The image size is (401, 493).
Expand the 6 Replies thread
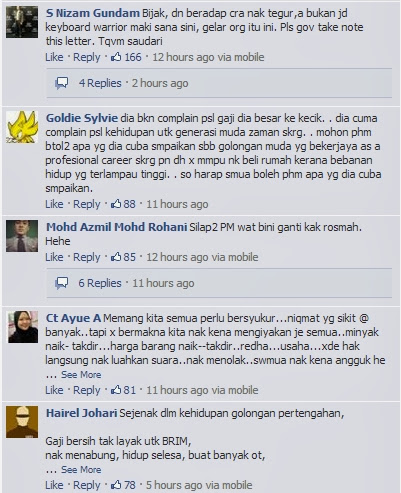click(x=100, y=283)
